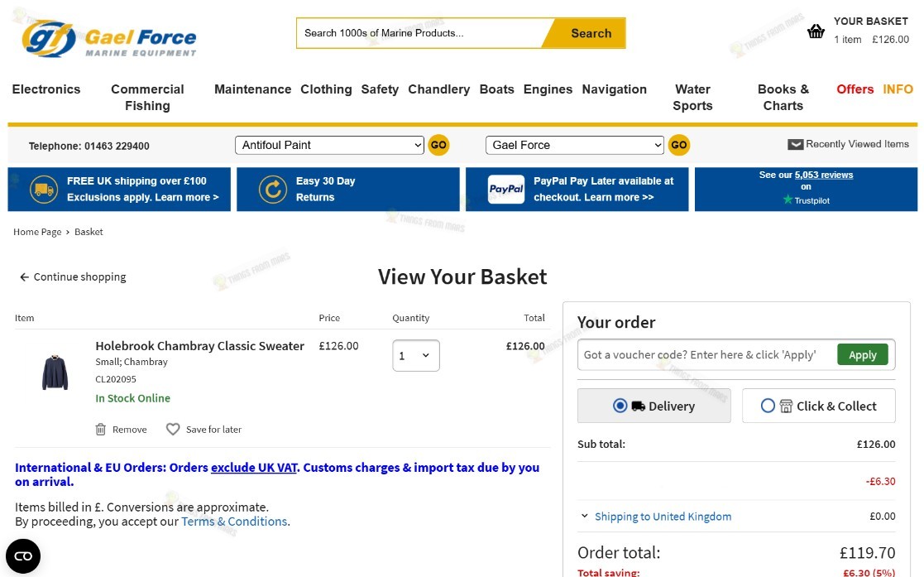The height and width of the screenshot is (577, 924).
Task: Open the Antifoul Paint dropdown
Action: coord(329,145)
